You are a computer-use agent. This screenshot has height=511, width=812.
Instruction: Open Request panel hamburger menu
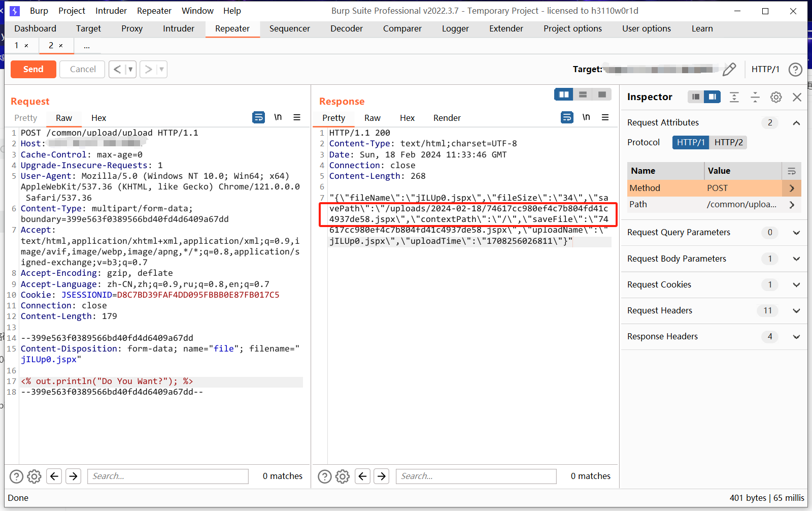coord(297,117)
